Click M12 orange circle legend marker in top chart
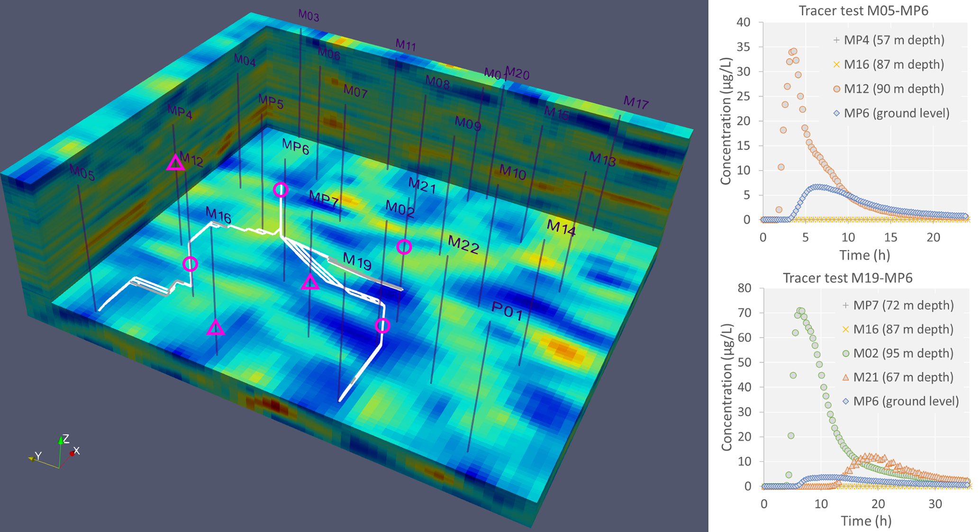This screenshot has width=980, height=532. click(x=836, y=89)
